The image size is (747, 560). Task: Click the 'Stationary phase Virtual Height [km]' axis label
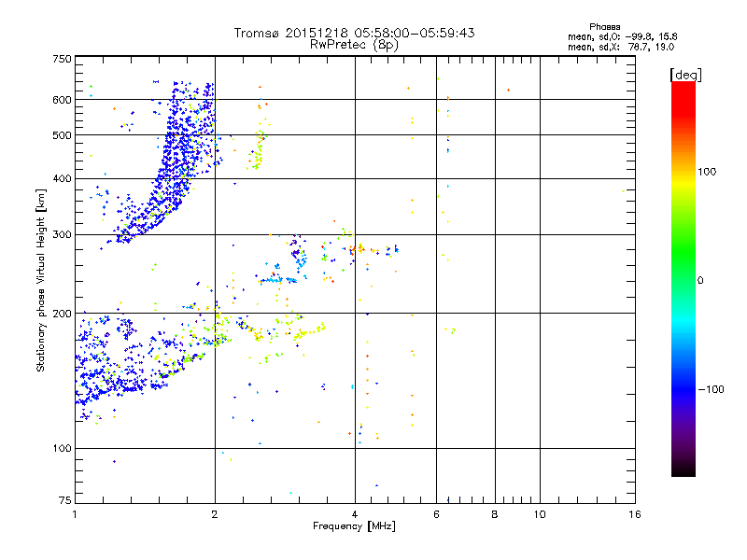[41, 280]
